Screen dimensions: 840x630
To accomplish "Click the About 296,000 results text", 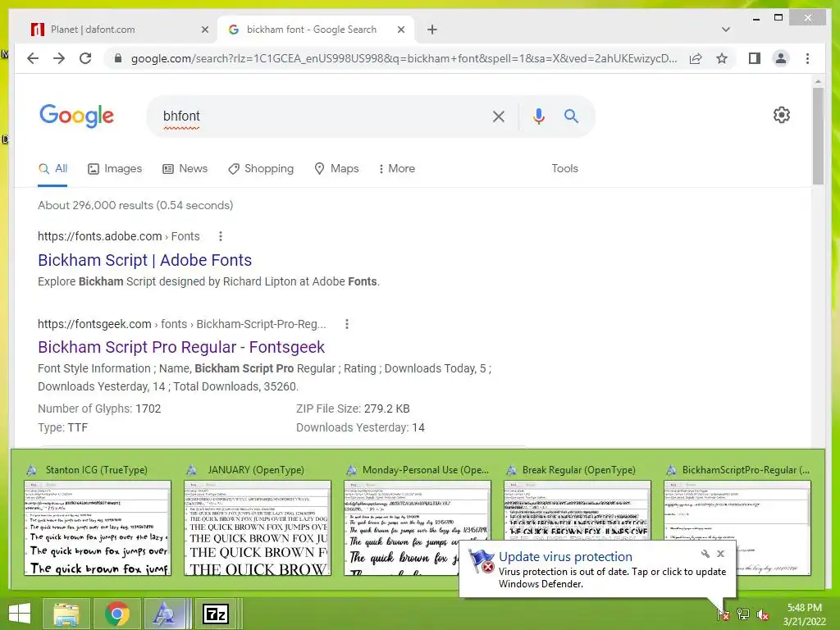I will [x=135, y=205].
